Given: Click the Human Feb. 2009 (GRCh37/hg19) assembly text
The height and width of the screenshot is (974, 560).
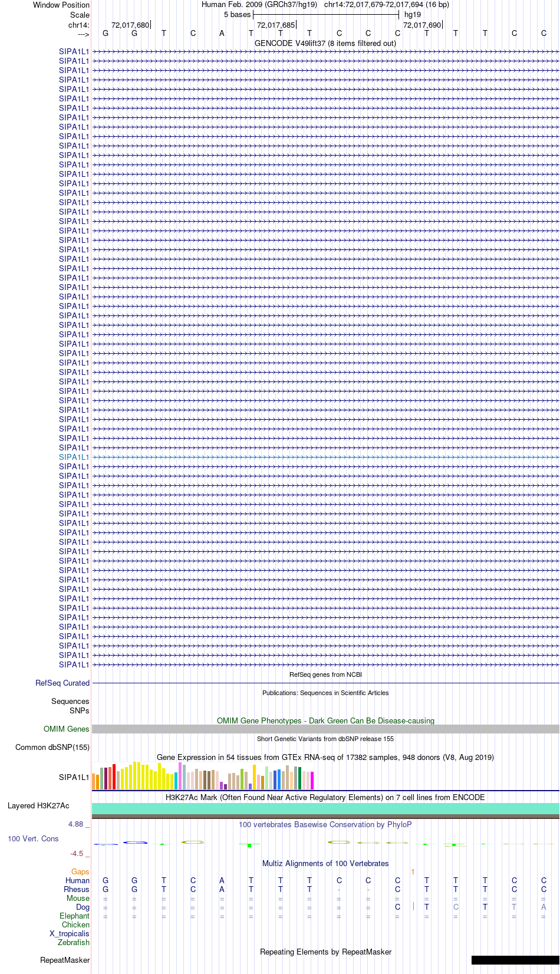Looking at the screenshot, I should click(x=259, y=5).
